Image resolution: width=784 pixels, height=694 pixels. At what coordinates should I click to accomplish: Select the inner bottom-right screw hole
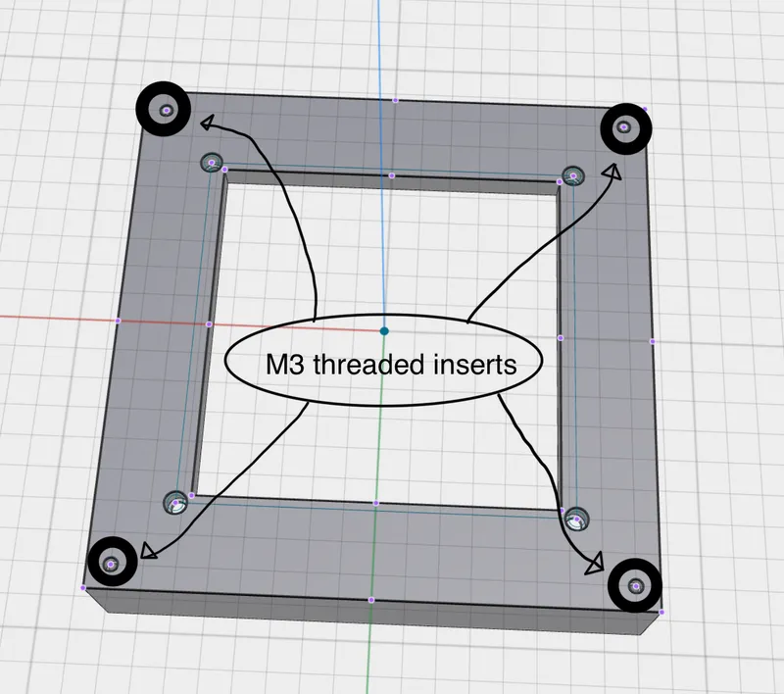click(577, 520)
